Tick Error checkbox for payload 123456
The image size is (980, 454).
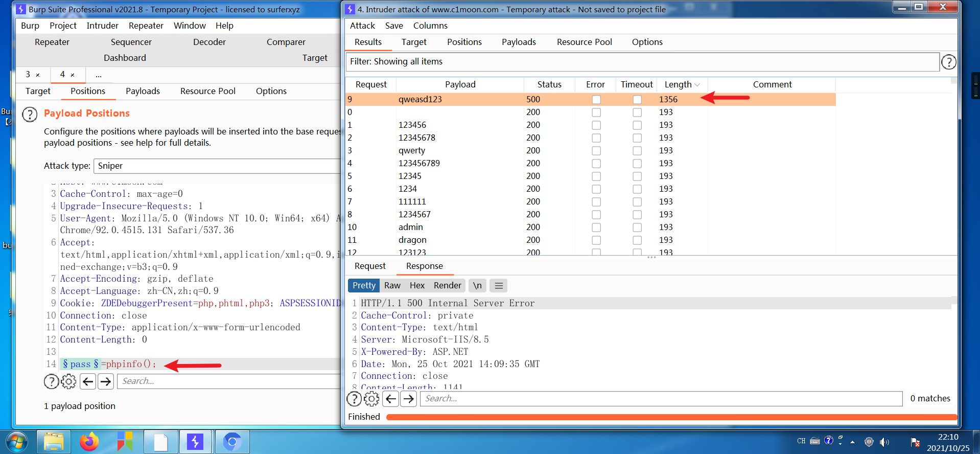pos(596,125)
